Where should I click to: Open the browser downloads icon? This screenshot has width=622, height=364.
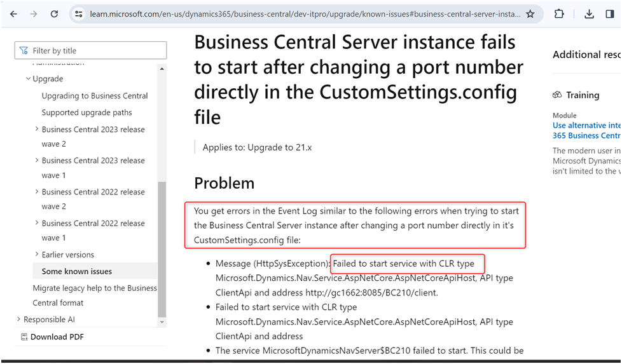pyautogui.click(x=589, y=14)
